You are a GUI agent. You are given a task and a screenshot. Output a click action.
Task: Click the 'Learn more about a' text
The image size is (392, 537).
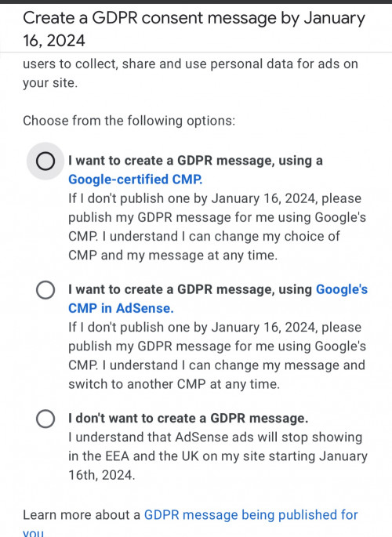pos(81,515)
